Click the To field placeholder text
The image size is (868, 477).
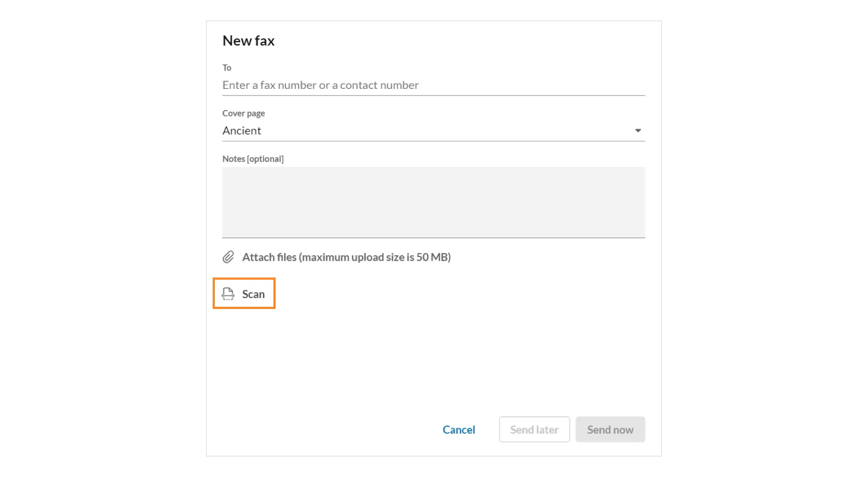[321, 85]
